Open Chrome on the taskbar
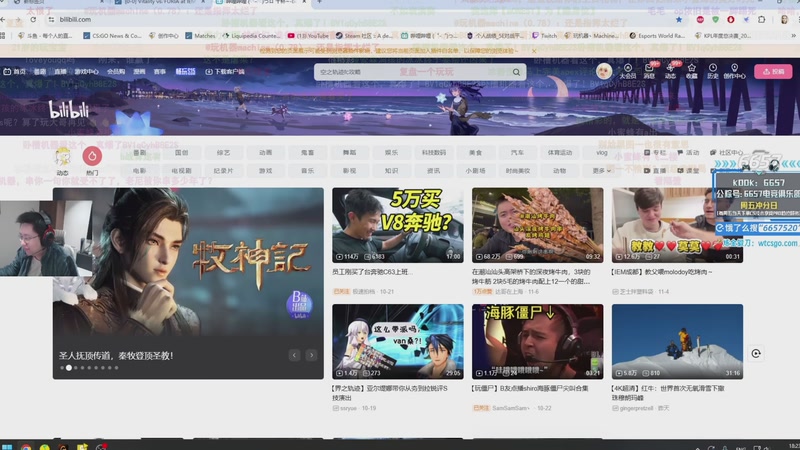The image size is (800, 450). click(x=26, y=446)
